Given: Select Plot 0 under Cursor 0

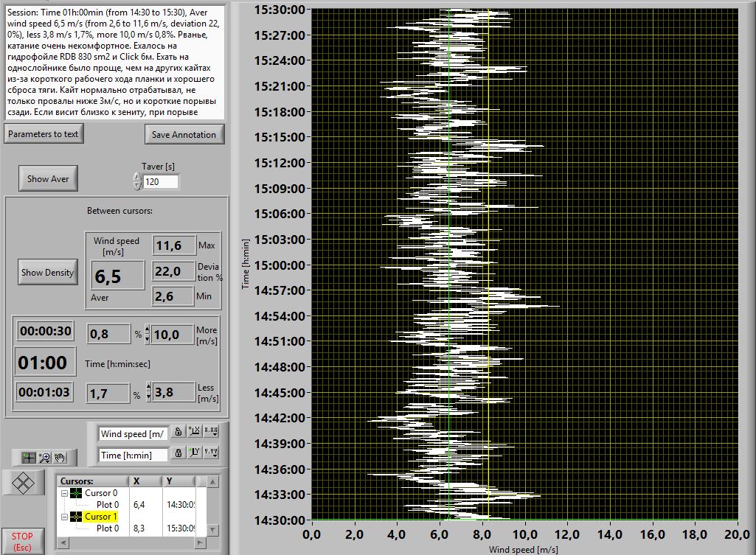Looking at the screenshot, I should coord(107,505).
